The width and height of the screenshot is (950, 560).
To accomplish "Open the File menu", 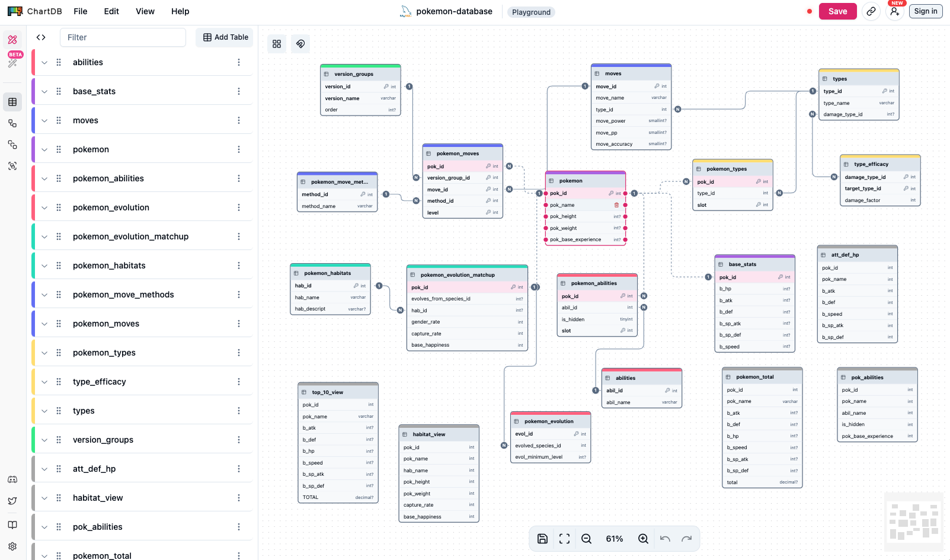I will pos(81,11).
